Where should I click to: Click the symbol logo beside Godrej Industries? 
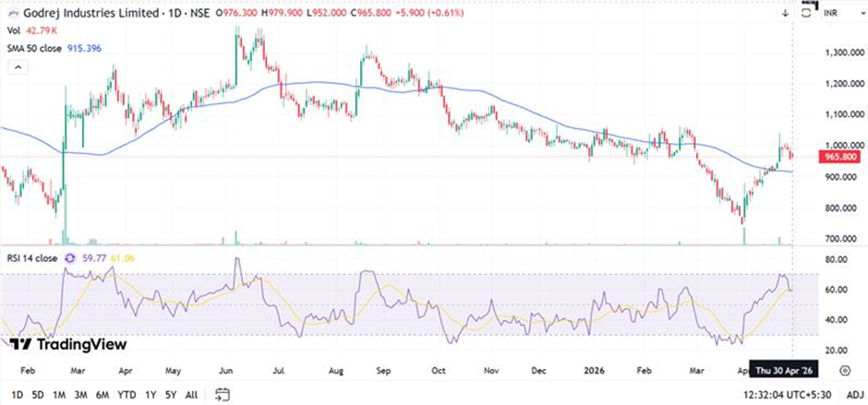10,13
